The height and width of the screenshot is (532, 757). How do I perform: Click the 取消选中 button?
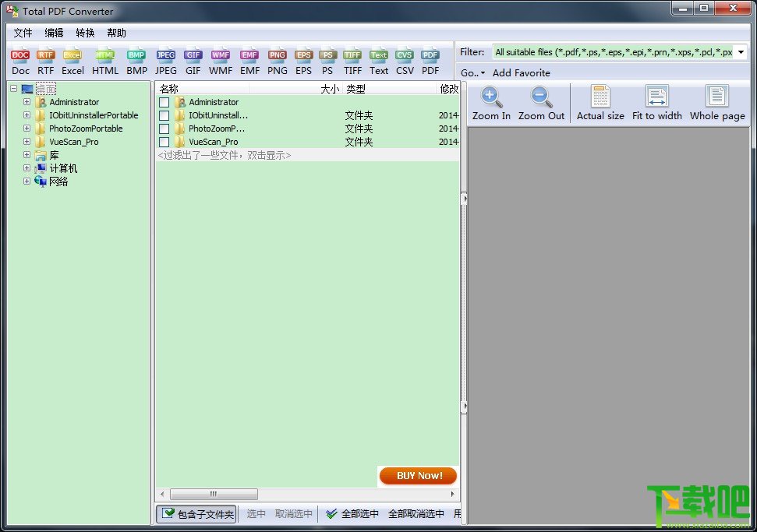294,513
